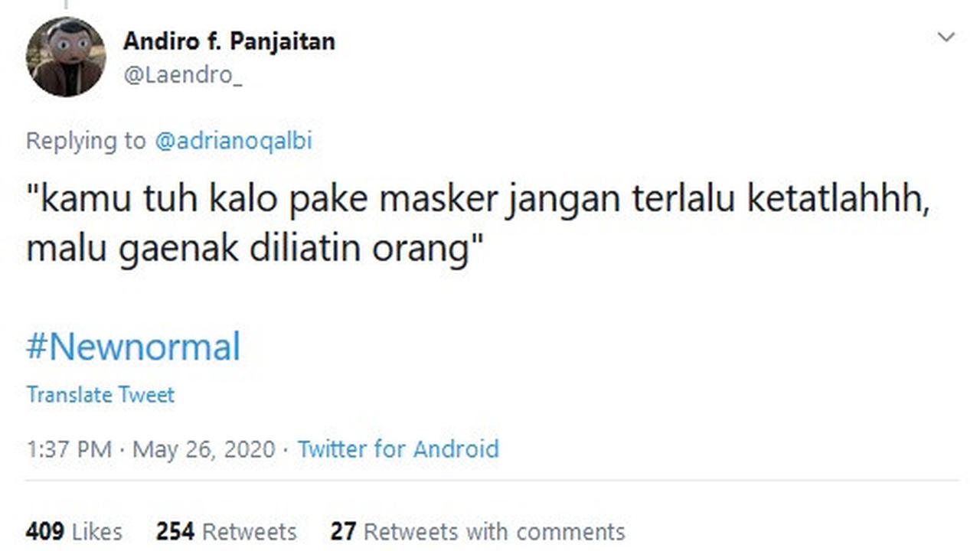Click the number 27 before Retweets with comments
980x551 pixels.
click(x=344, y=531)
